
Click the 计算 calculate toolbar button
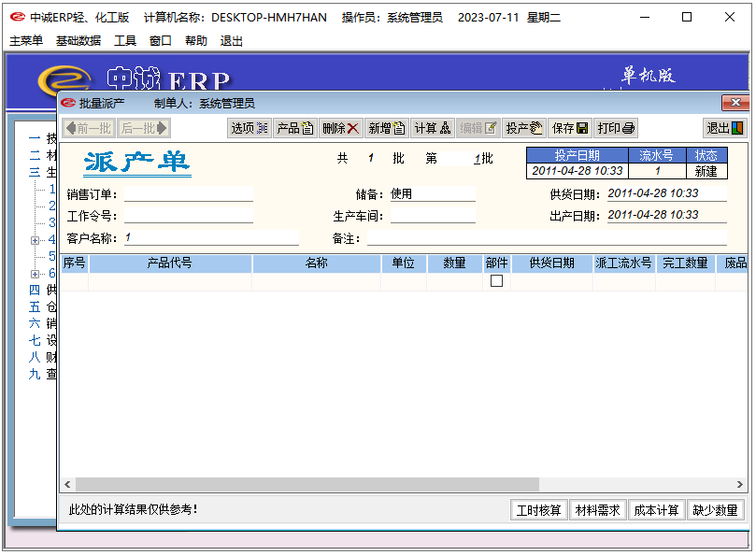[x=432, y=128]
